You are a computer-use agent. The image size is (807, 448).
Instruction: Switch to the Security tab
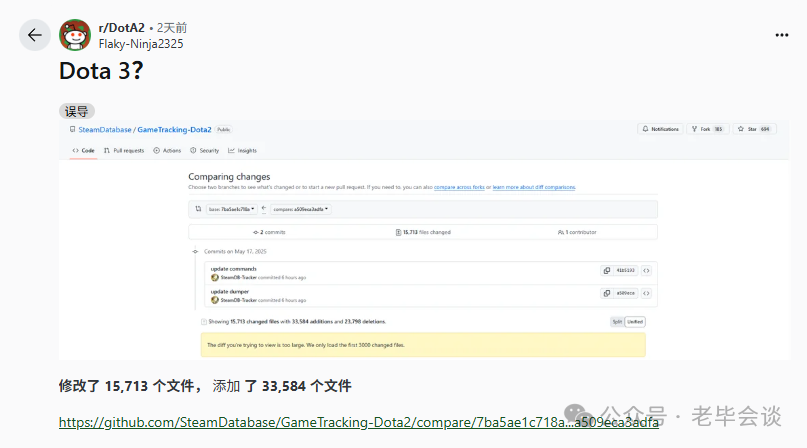204,150
